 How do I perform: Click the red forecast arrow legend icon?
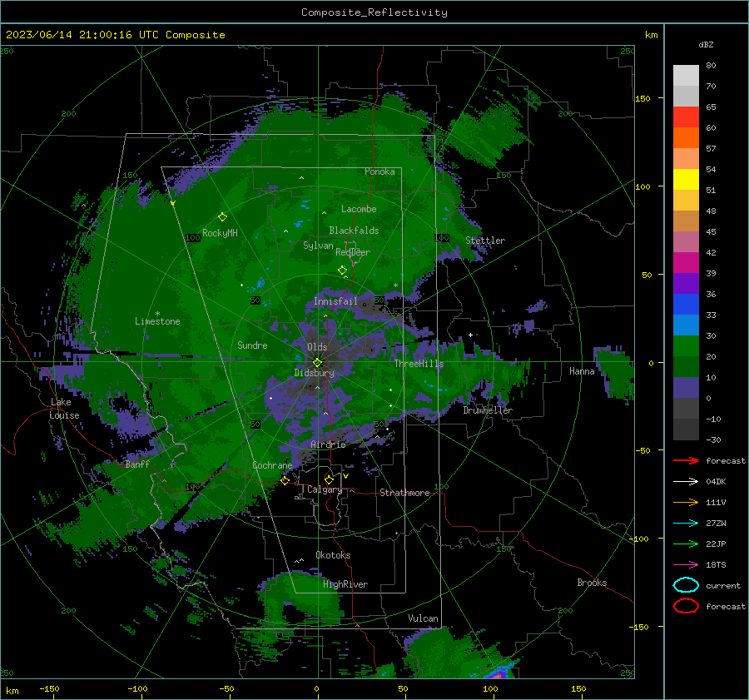click(686, 460)
